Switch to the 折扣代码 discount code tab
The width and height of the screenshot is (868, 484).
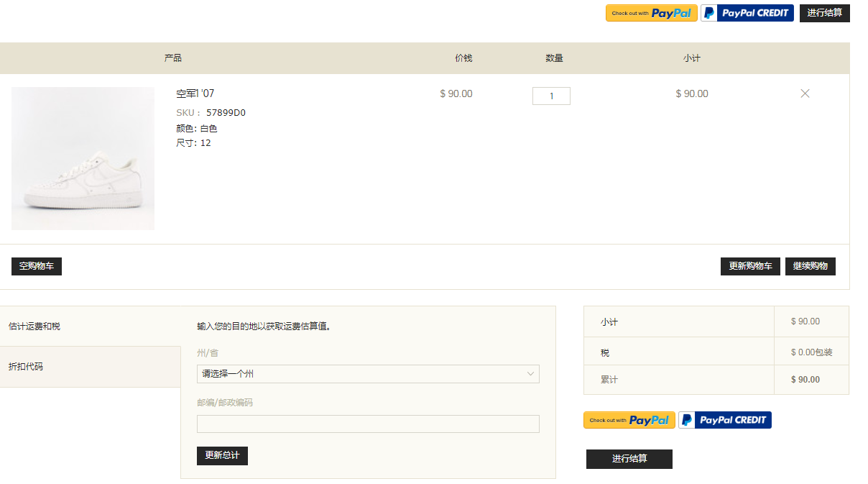click(x=91, y=367)
